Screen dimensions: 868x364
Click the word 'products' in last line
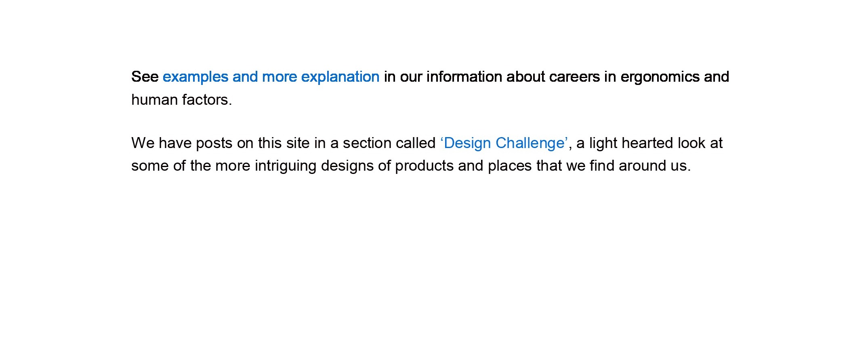coord(425,166)
